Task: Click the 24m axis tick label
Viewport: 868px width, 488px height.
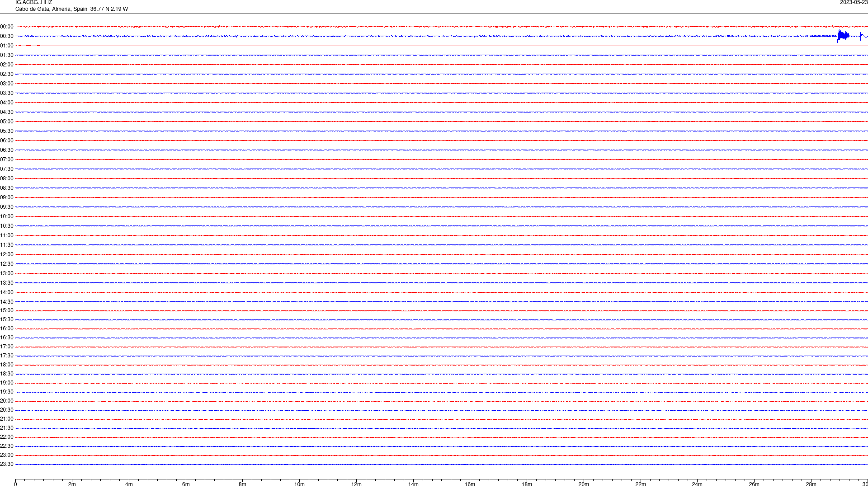Action: pos(697,484)
